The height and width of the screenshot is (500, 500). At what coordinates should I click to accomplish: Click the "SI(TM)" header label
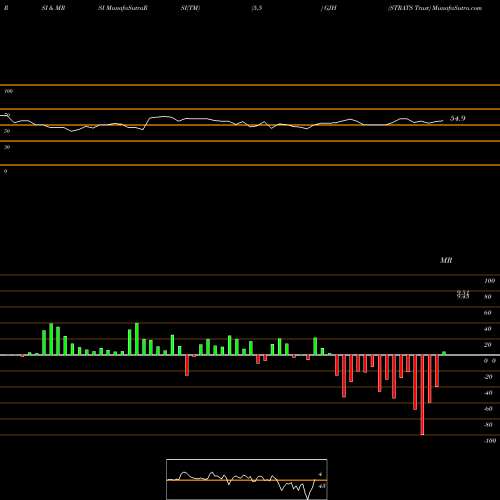tap(190, 8)
